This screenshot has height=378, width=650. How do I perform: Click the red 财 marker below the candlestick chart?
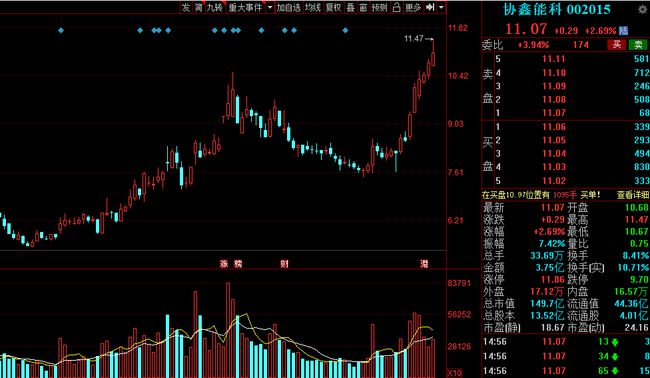(x=284, y=264)
